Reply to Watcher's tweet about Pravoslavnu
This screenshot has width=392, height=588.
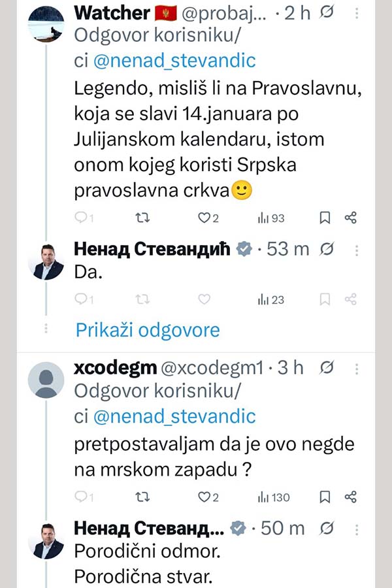(81, 218)
